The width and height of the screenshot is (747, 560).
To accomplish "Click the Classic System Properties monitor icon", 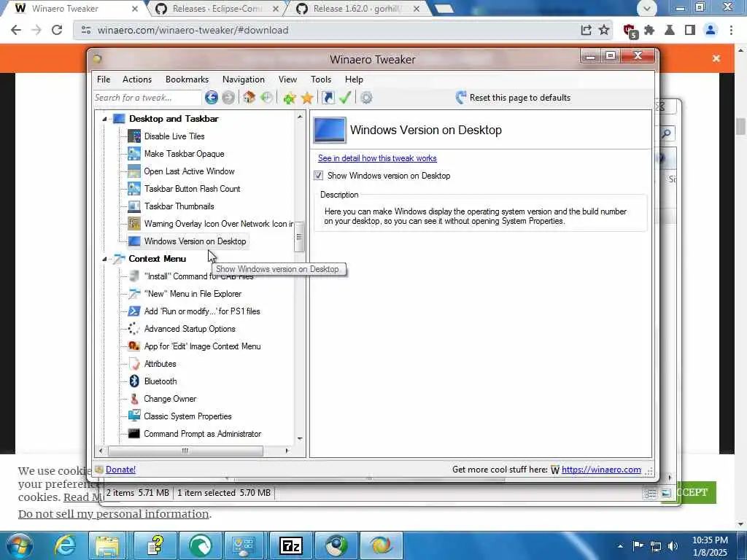I will point(134,416).
